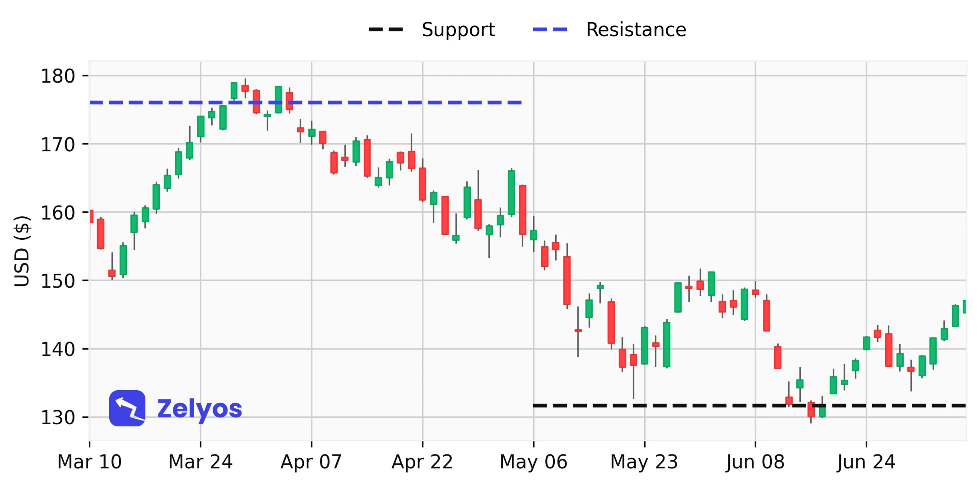Click the May 06 date axis label
The image size is (980, 486).
533,462
